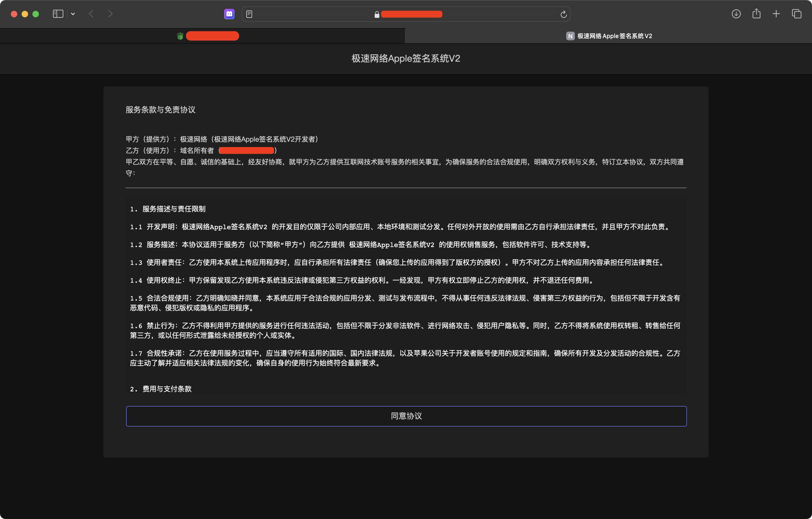Click clause 1.3 使用者责任
The width and height of the screenshot is (812, 519).
398,262
